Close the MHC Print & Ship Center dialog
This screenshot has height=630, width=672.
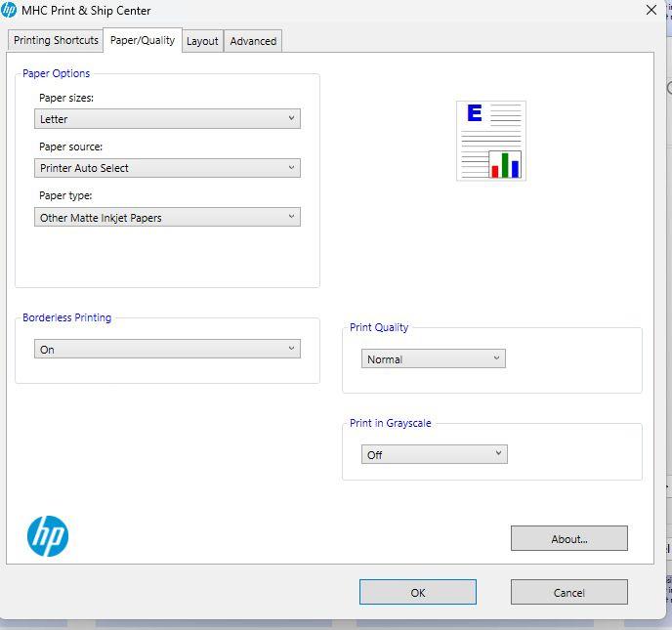[x=651, y=10]
